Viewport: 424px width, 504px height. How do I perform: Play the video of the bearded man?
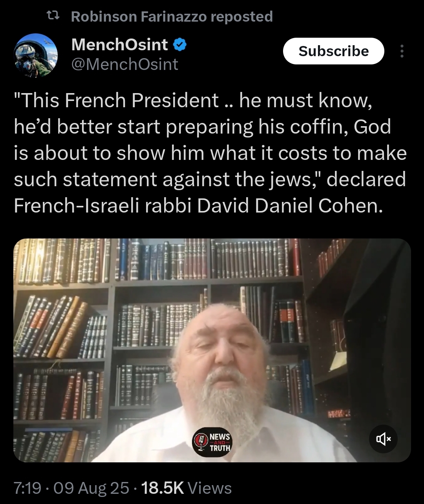pos(212,350)
